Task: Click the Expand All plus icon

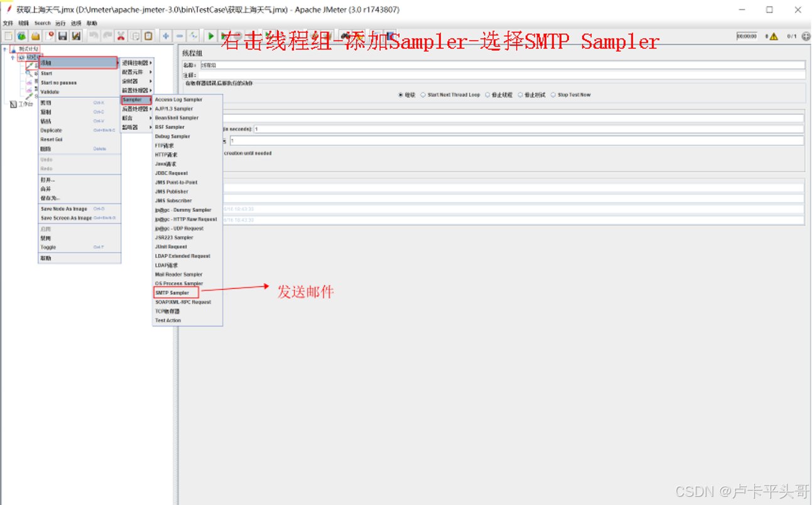Action: pyautogui.click(x=166, y=36)
